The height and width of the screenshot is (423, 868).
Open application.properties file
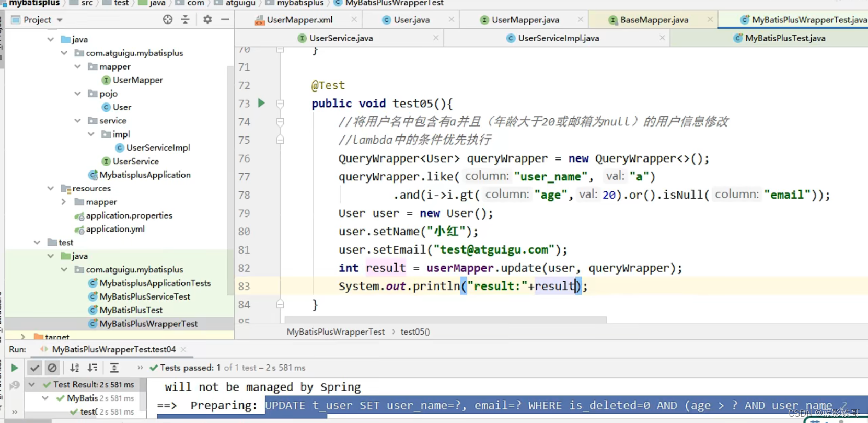pyautogui.click(x=129, y=215)
